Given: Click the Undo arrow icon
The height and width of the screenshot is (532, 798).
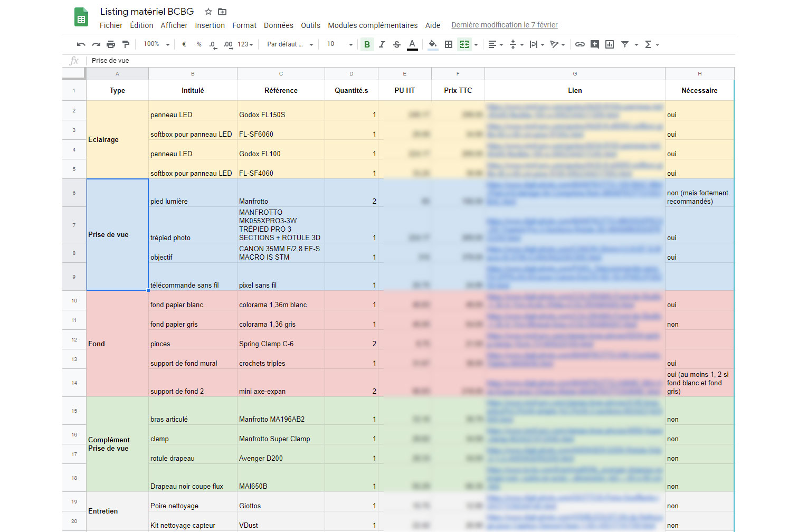Looking at the screenshot, I should coord(81,44).
